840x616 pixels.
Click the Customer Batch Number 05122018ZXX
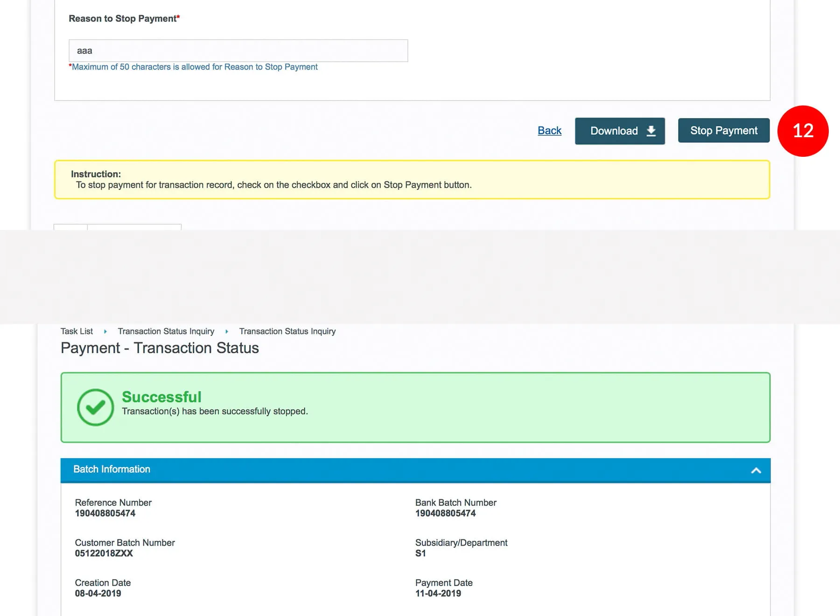pos(104,553)
